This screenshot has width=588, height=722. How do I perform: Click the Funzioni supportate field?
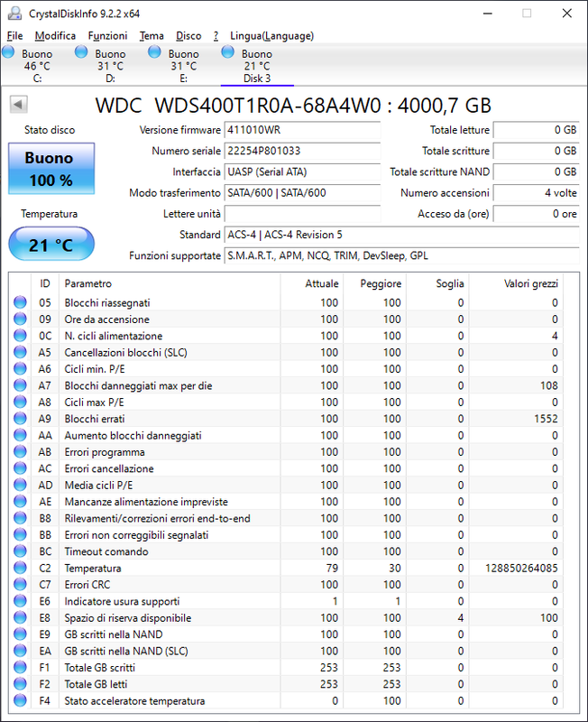pyautogui.click(x=401, y=255)
